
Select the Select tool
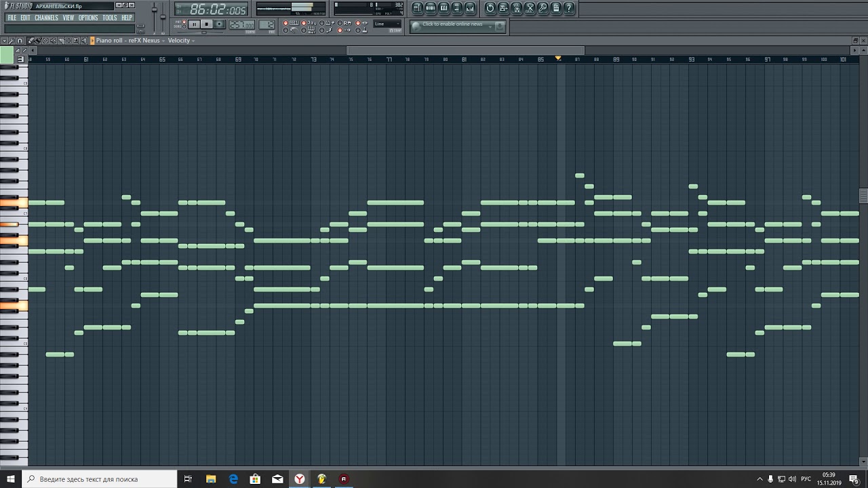pyautogui.click(x=68, y=41)
